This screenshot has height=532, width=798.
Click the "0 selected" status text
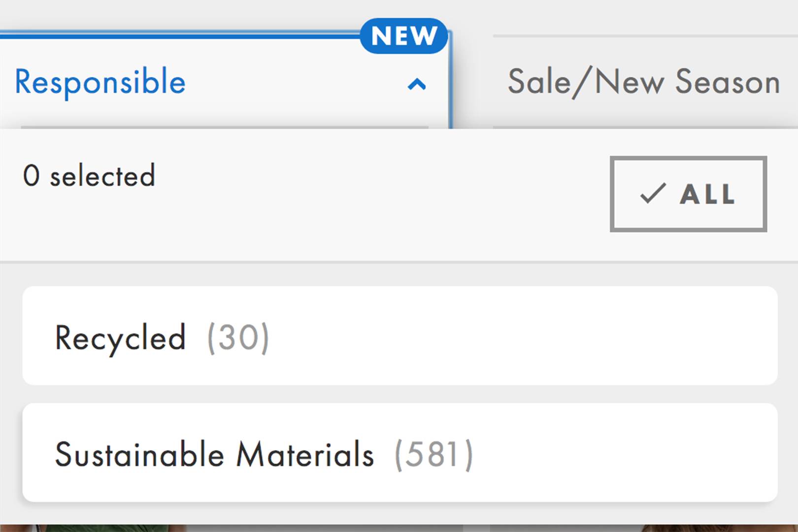89,176
